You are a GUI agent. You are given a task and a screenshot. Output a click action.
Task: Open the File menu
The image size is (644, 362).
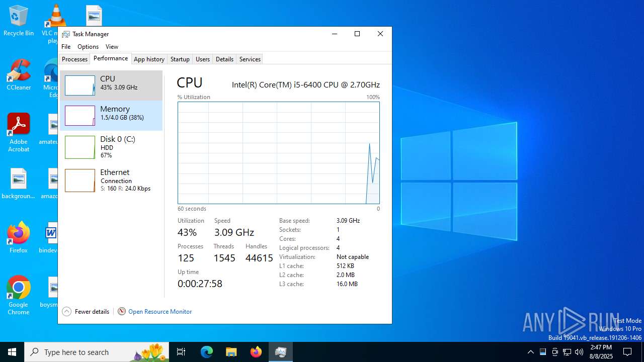coord(66,46)
